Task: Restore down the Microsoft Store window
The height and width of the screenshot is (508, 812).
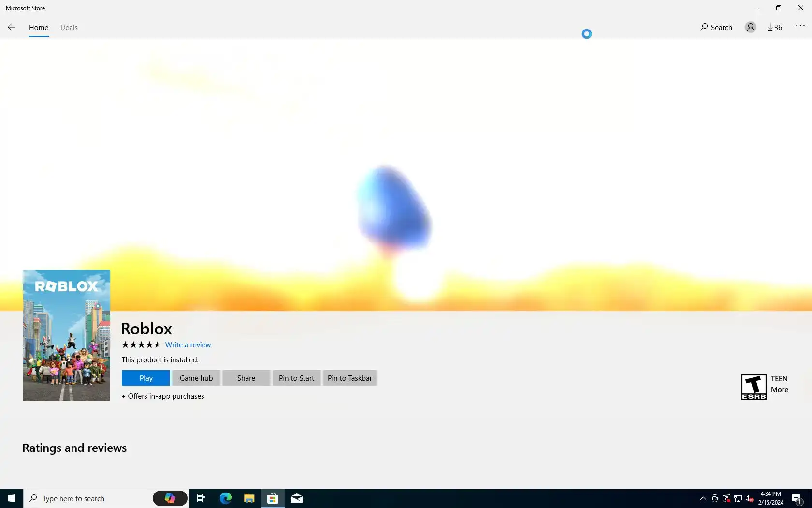Action: (x=779, y=8)
